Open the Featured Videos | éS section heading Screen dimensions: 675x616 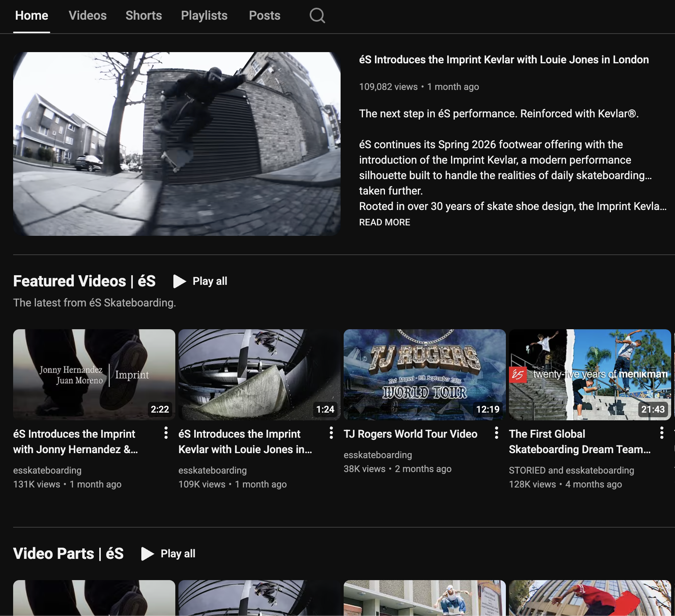pyautogui.click(x=84, y=281)
